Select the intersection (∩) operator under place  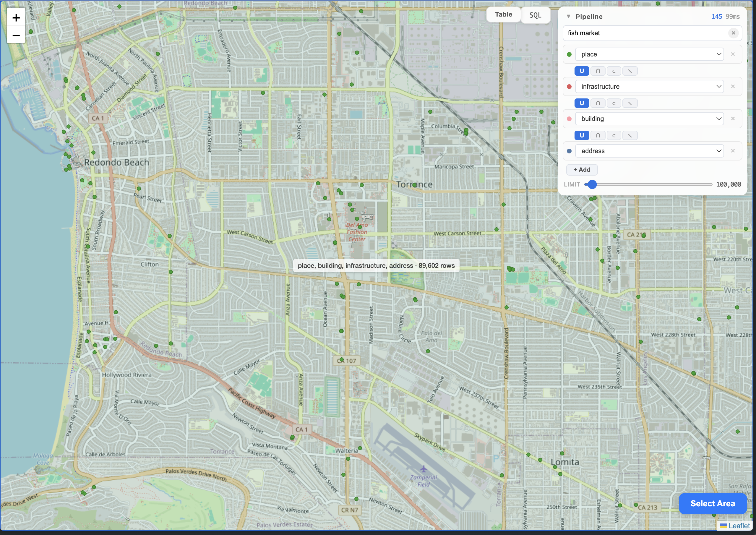[x=598, y=71]
